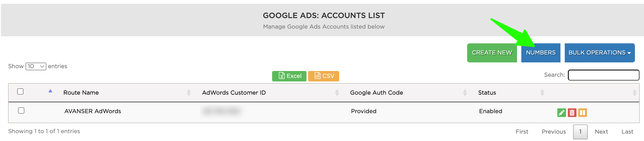Viewport: 644px width, 141px height.
Task: Export table using the CSV button
Action: 323,76
